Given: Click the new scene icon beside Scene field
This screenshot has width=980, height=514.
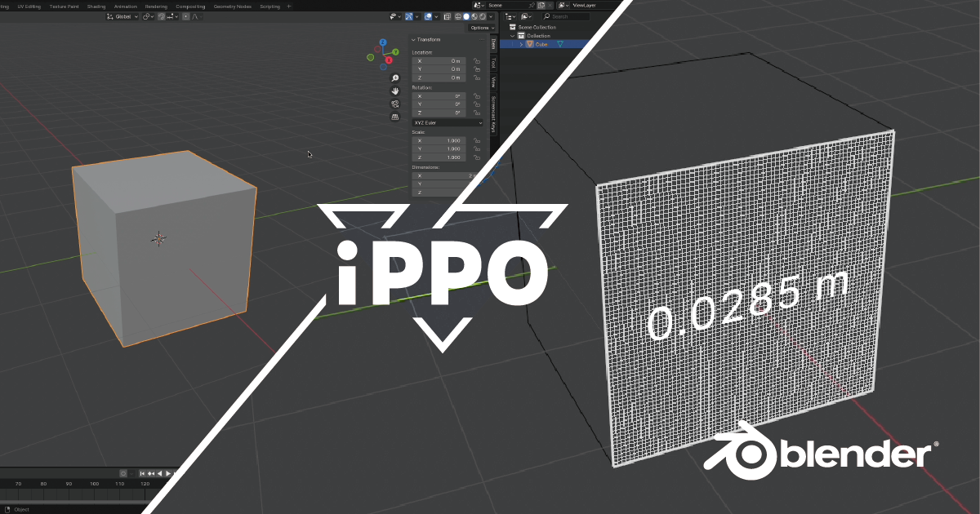Looking at the screenshot, I should click(x=542, y=6).
